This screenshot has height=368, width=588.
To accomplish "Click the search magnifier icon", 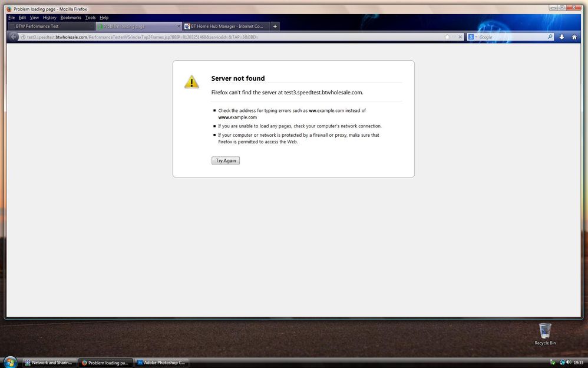I will click(550, 37).
